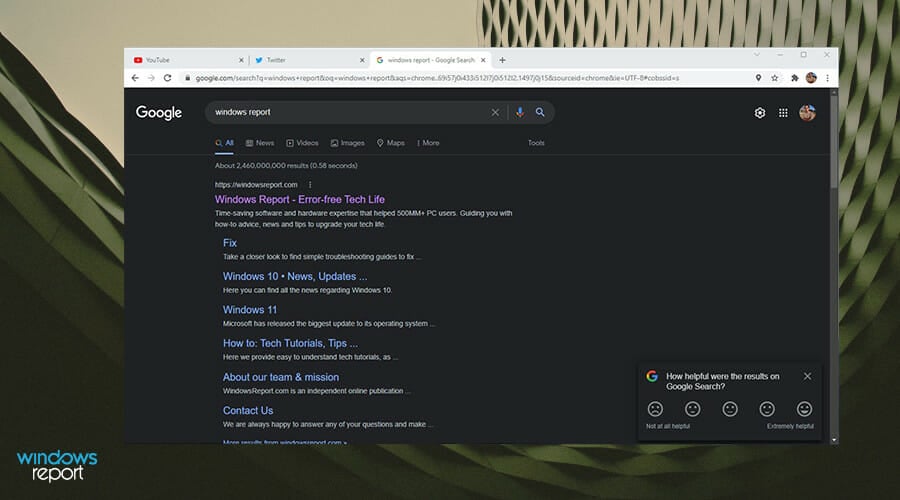Open the Fix sitelink

[x=230, y=243]
